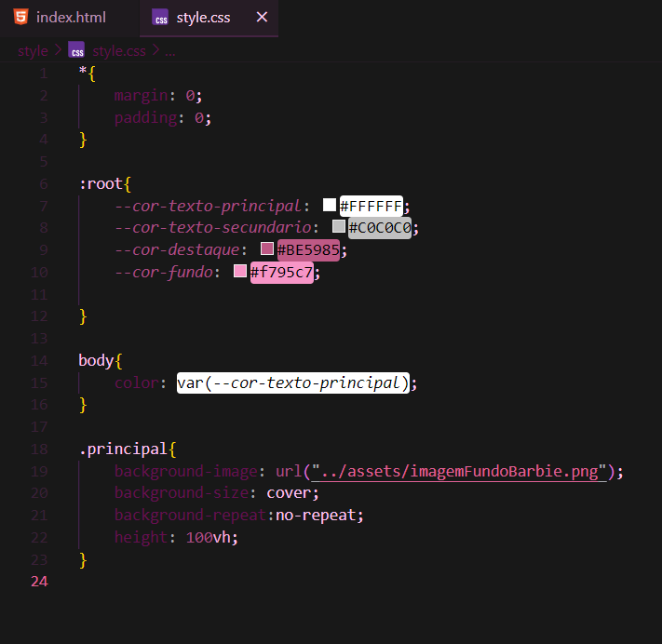Click the --cor-texto-secundario variable name
Screen dimensions: 662x644
pyautogui.click(x=213, y=228)
